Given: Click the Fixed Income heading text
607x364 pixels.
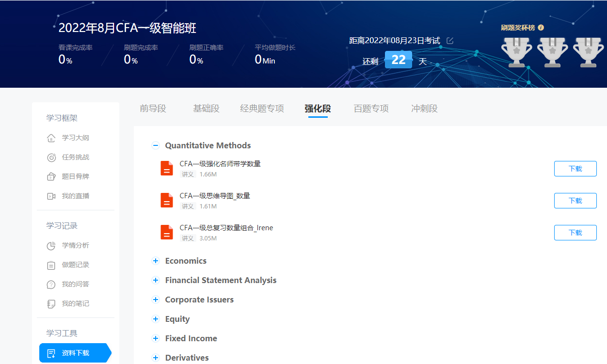Looking at the screenshot, I should [191, 338].
